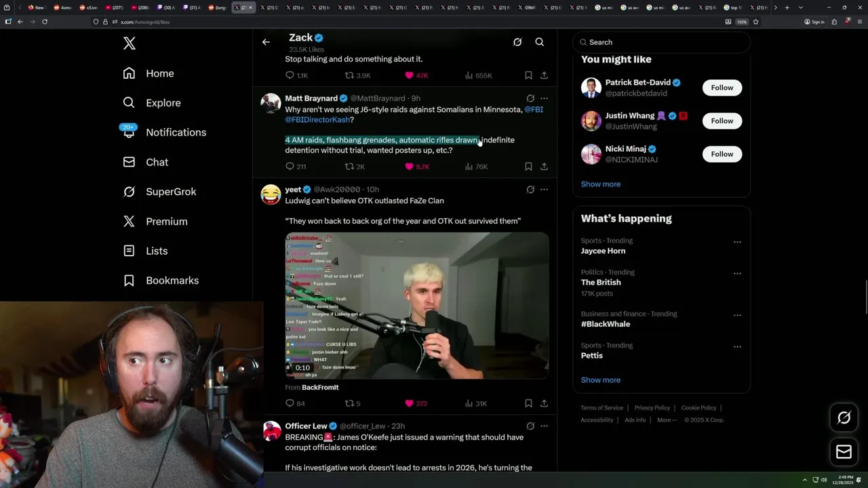
Task: Click Grok icon in Zack profile header
Action: [517, 42]
